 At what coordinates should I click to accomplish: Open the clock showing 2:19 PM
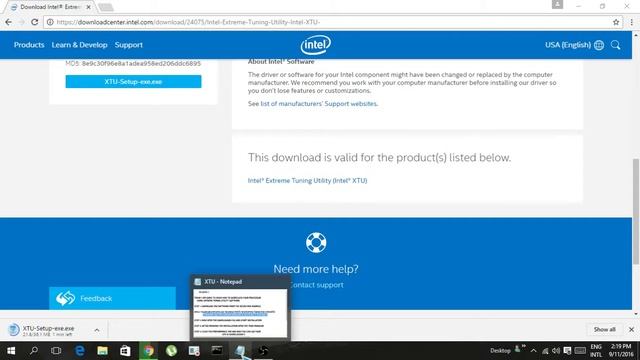click(621, 351)
